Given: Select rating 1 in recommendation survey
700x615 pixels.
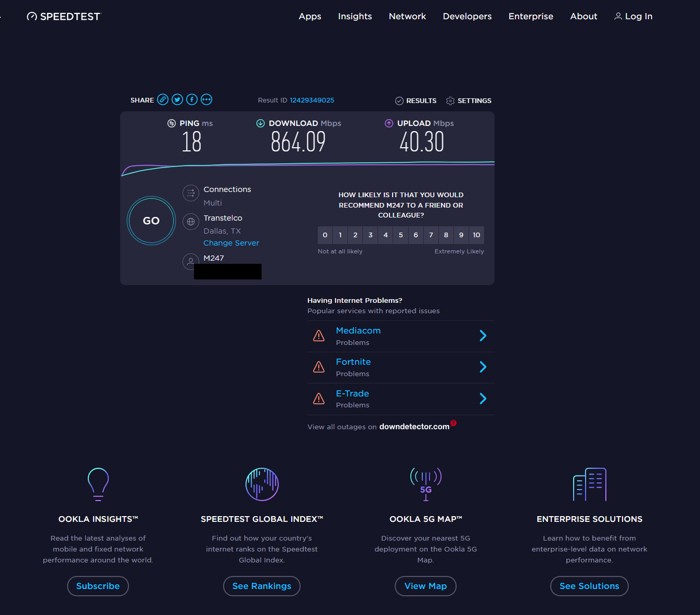Looking at the screenshot, I should click(x=340, y=235).
